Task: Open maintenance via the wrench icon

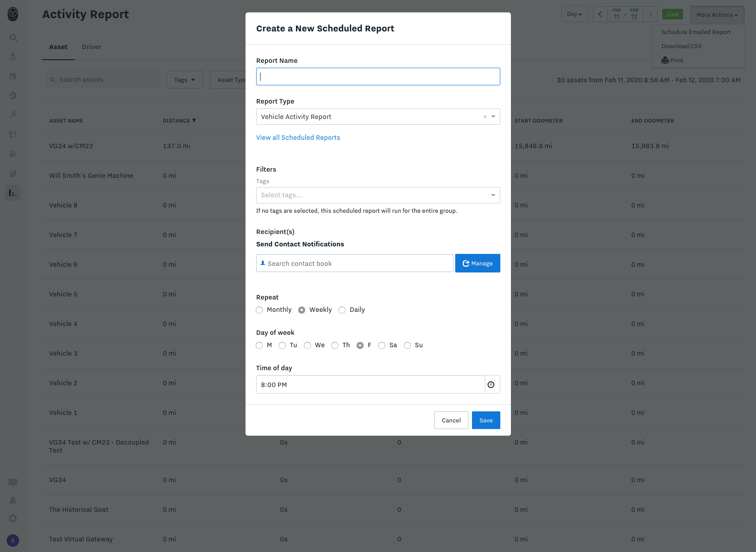Action: 13,115
